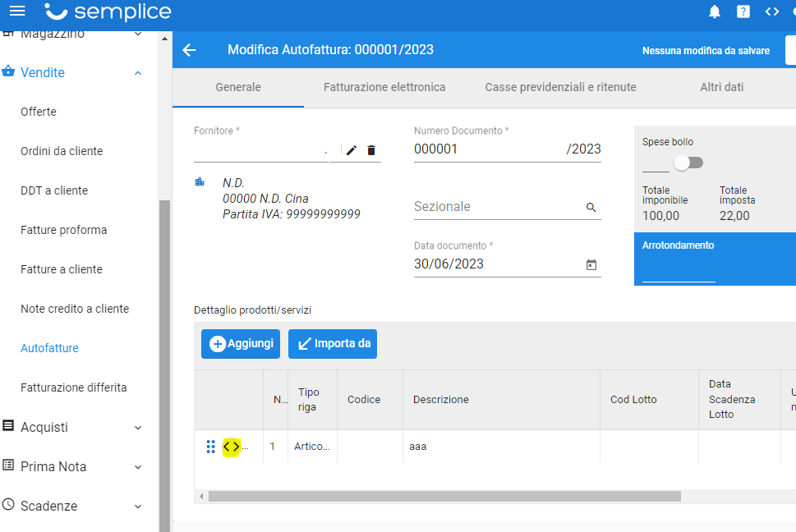This screenshot has width=796, height=532.
Task: Delete the supplier with the trash icon
Action: [x=371, y=150]
